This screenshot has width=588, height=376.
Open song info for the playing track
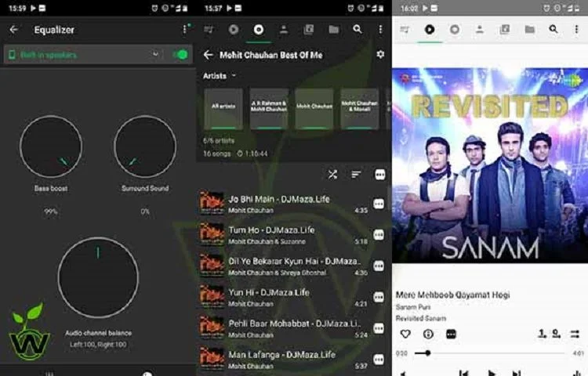[428, 334]
